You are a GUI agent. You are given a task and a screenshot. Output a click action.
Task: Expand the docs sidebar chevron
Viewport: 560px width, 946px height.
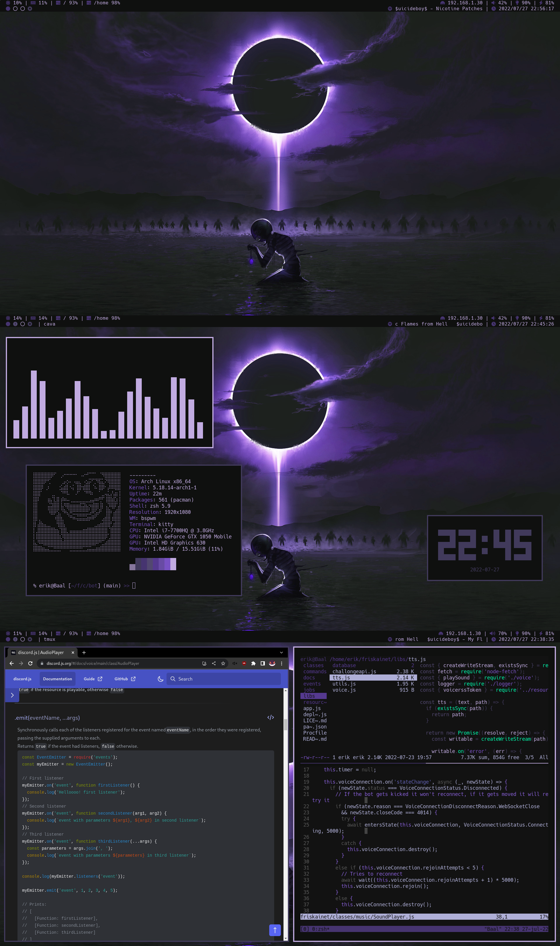(12, 695)
